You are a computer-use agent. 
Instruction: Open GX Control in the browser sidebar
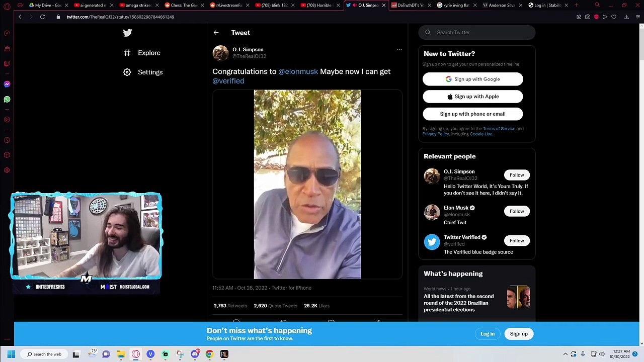(x=7, y=34)
